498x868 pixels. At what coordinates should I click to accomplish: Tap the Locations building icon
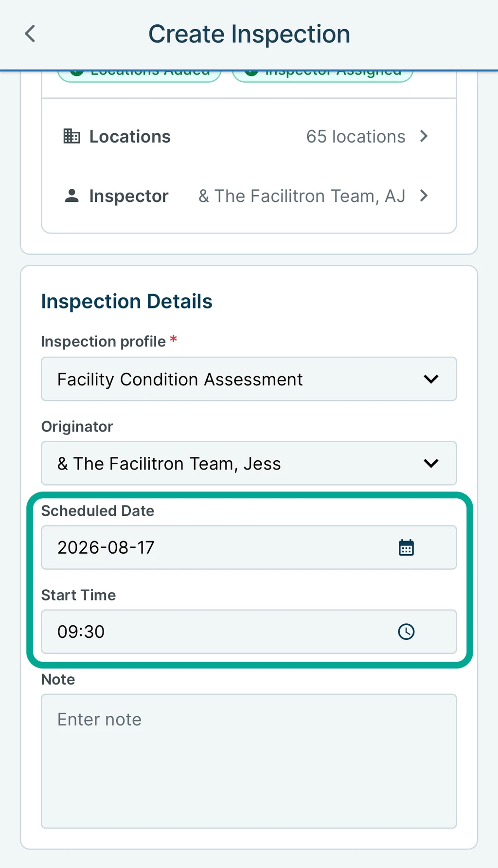[x=72, y=136]
